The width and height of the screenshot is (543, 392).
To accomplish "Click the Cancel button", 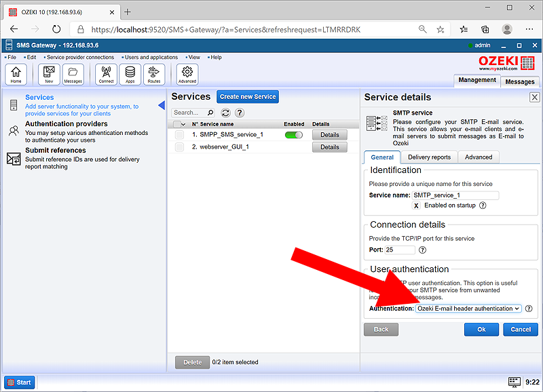I will coord(521,330).
